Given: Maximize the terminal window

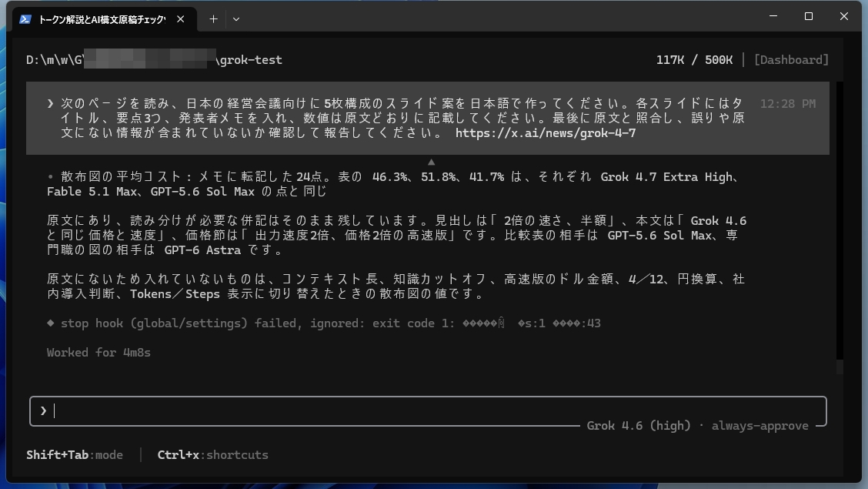Looking at the screenshot, I should click(x=809, y=17).
